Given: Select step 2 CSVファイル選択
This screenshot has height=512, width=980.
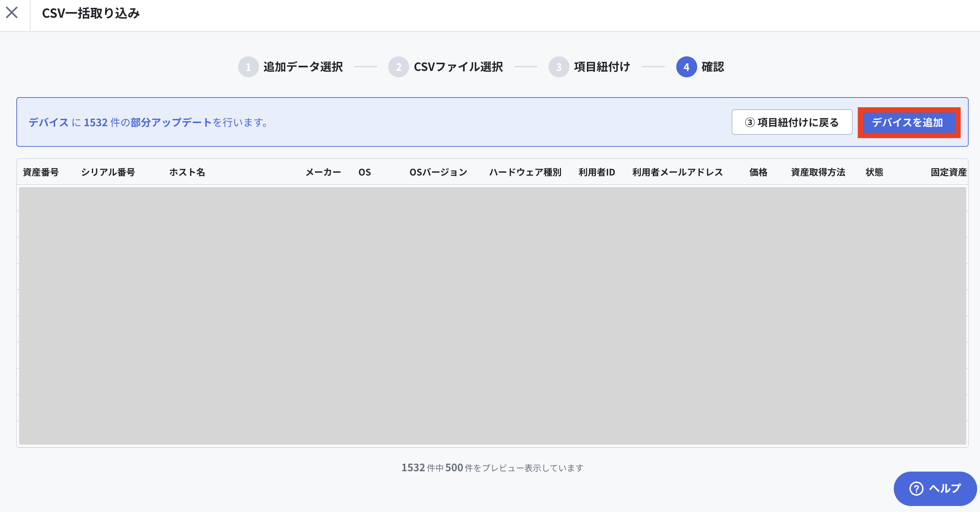Looking at the screenshot, I should 446,67.
